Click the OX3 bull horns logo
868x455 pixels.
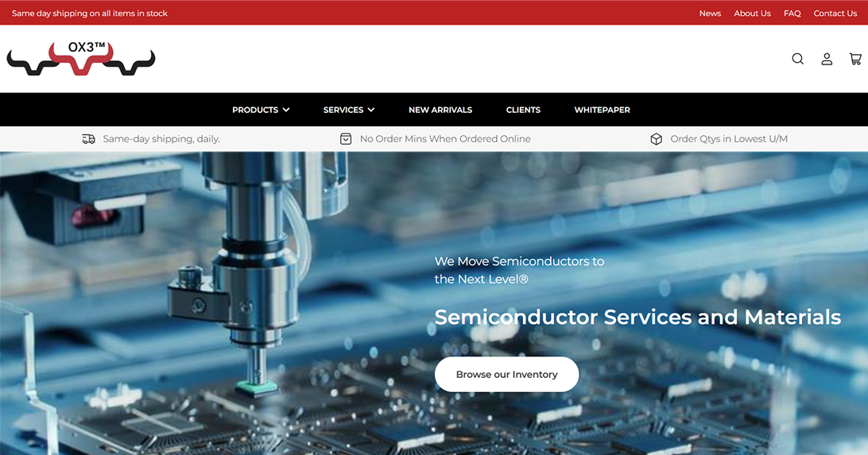point(81,58)
